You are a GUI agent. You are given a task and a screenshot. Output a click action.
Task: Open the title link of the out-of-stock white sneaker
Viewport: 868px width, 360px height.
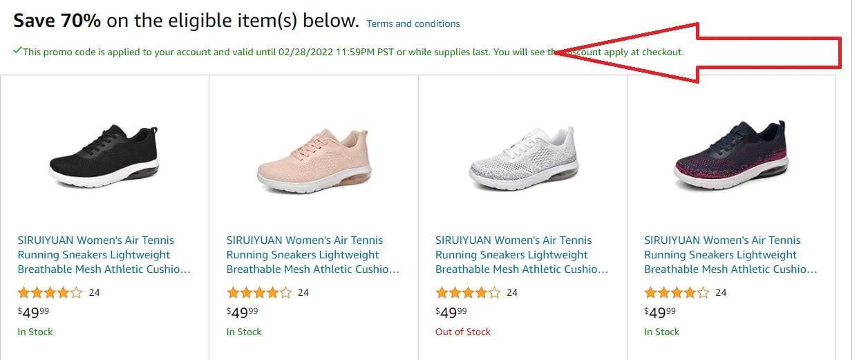pyautogui.click(x=521, y=255)
